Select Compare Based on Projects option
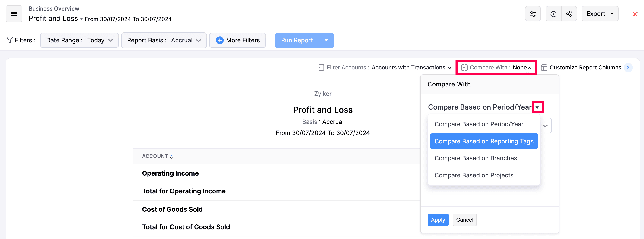 [474, 175]
